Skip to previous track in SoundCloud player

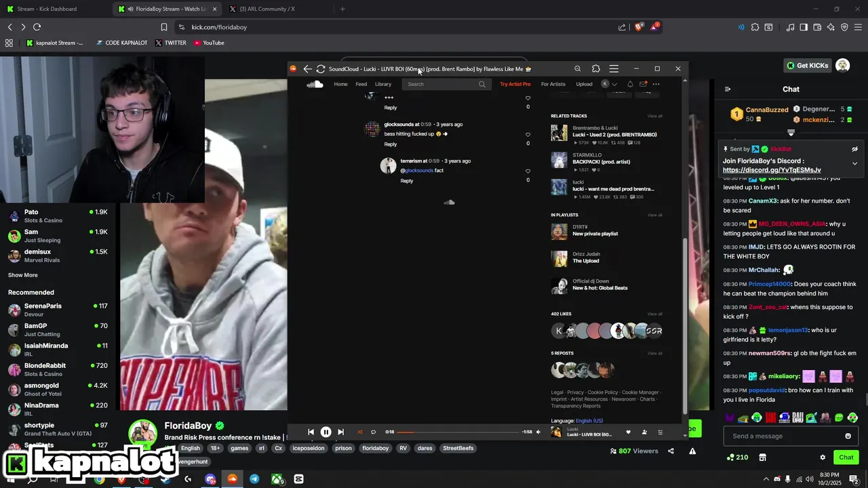pyautogui.click(x=311, y=432)
